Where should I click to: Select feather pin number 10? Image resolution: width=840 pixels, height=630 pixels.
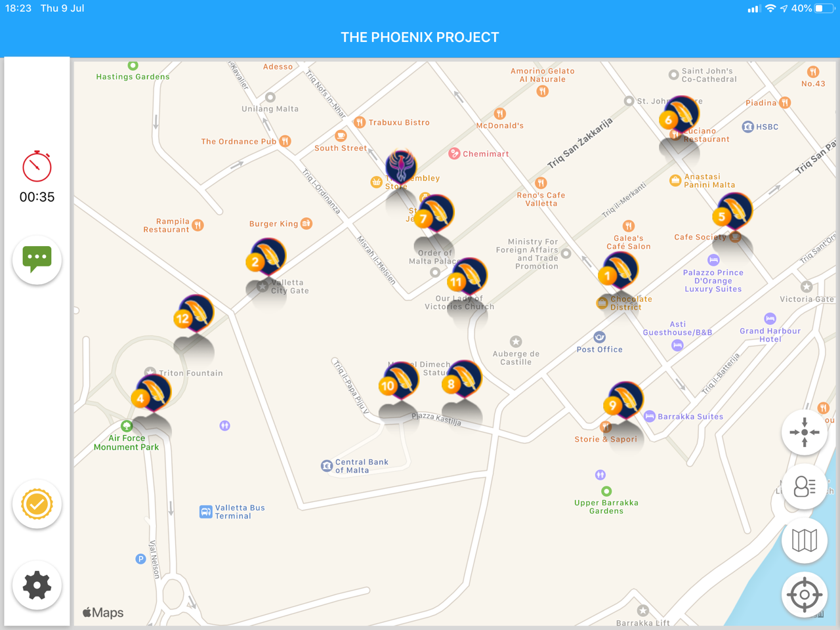tap(398, 381)
